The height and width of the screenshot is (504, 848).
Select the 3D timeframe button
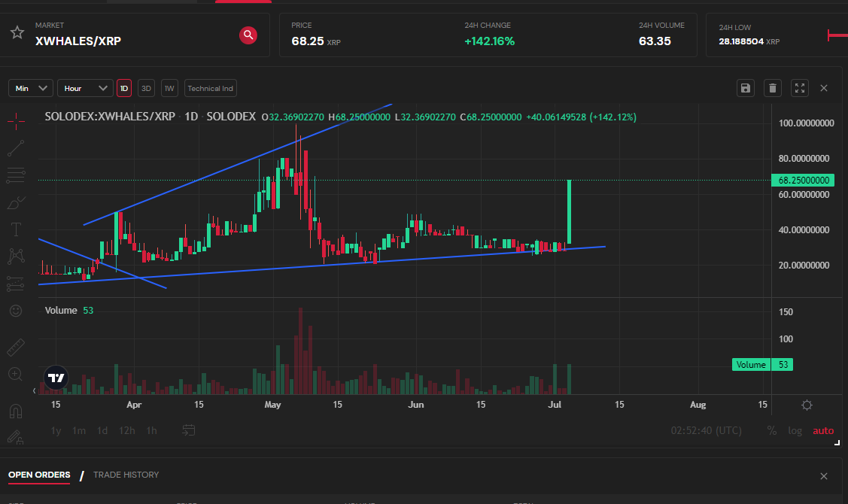[x=146, y=88]
